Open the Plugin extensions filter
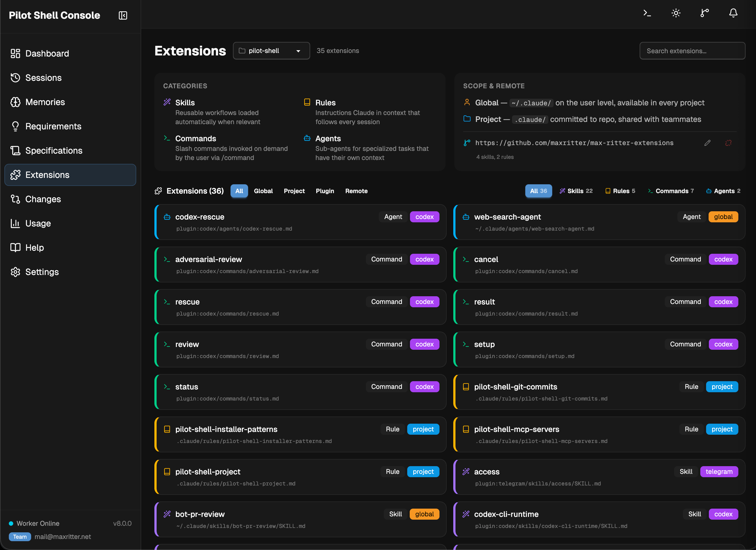Image resolution: width=756 pixels, height=550 pixels. (325, 191)
